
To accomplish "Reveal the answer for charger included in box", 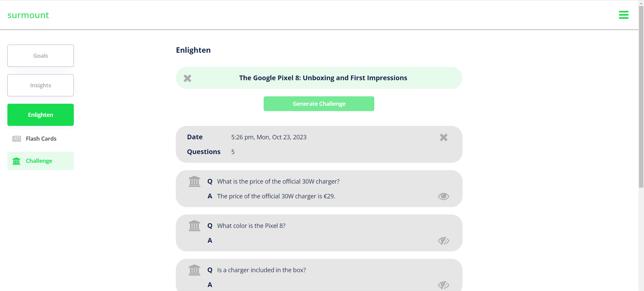I will pyautogui.click(x=443, y=285).
